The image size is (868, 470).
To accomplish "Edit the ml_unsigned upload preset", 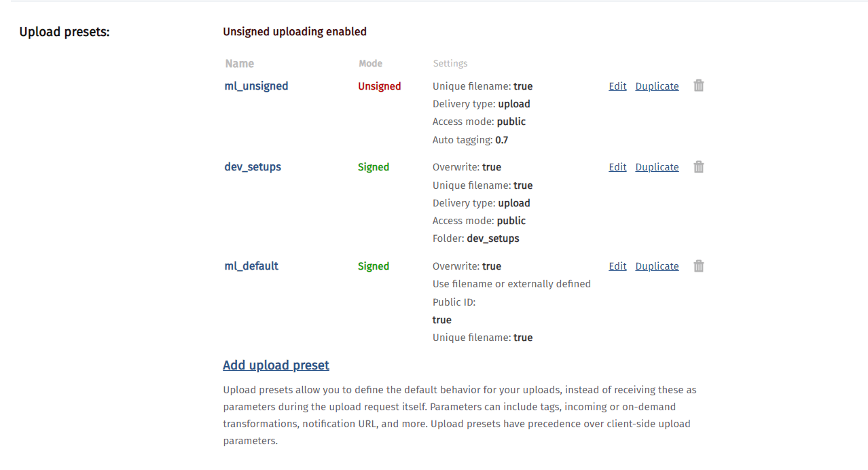I will click(x=617, y=86).
